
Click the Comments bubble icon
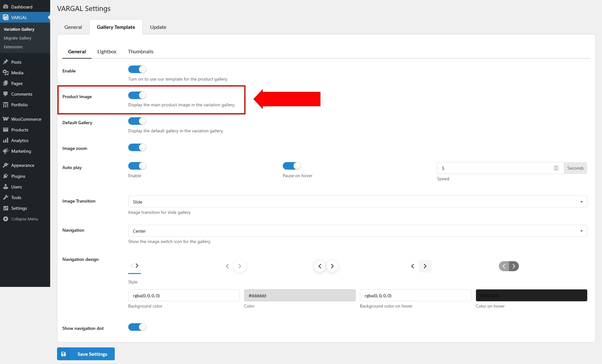click(6, 94)
